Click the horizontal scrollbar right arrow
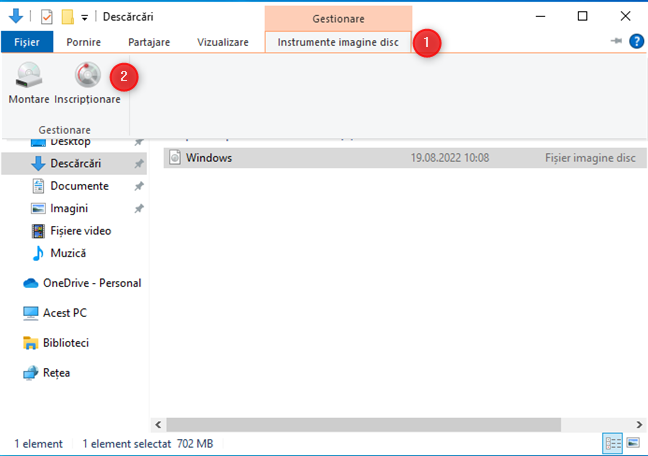648x456 pixels. click(639, 425)
